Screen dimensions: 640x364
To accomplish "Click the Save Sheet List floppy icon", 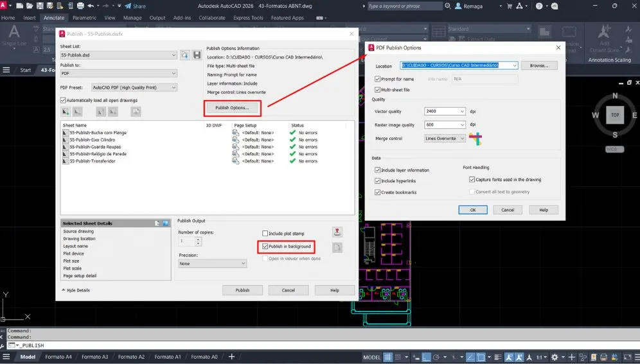I will pyautogui.click(x=197, y=55).
